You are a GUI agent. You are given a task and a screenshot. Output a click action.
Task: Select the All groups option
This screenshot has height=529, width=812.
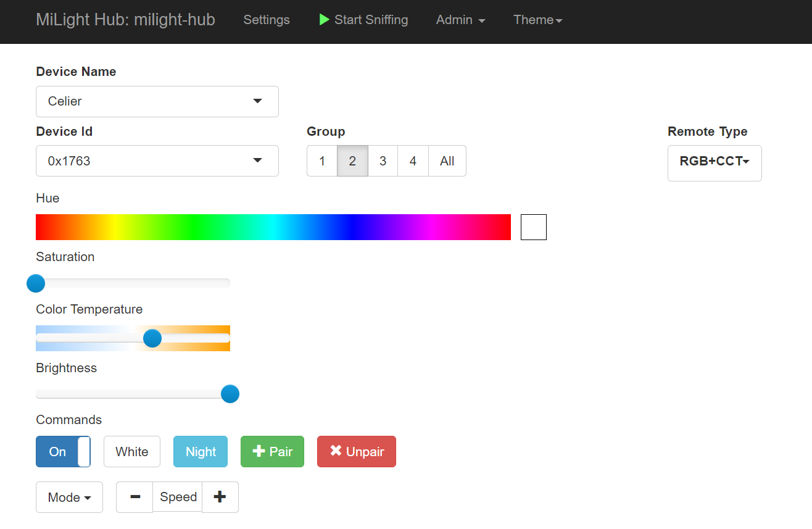(447, 161)
